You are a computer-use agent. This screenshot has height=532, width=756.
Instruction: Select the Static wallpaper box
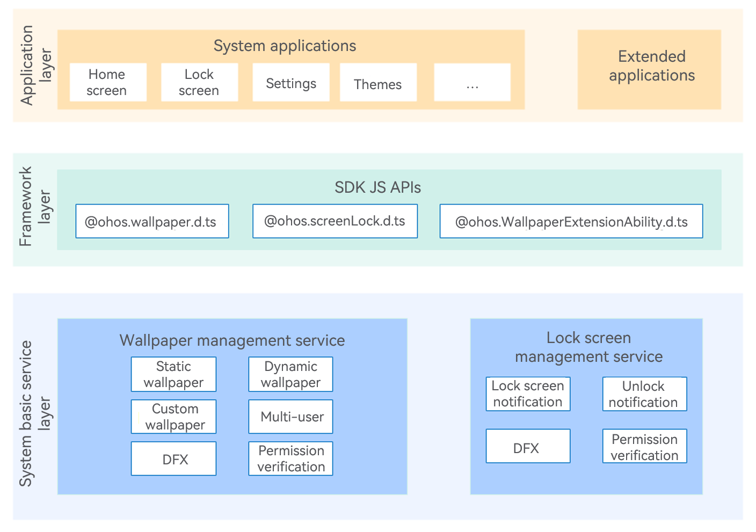coord(173,374)
